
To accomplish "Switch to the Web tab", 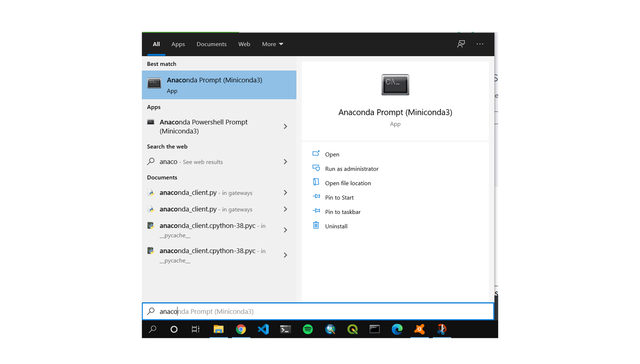I will [244, 44].
